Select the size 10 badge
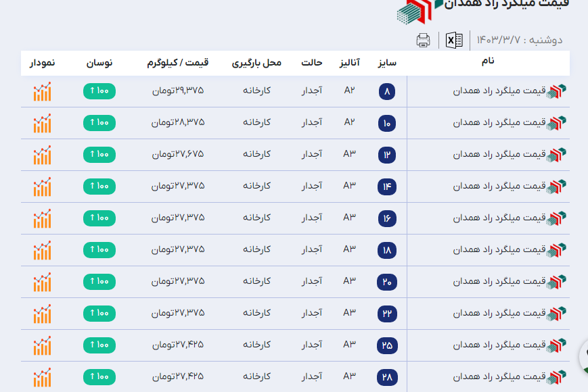Screen dimensions: 588x392 coord(387,124)
